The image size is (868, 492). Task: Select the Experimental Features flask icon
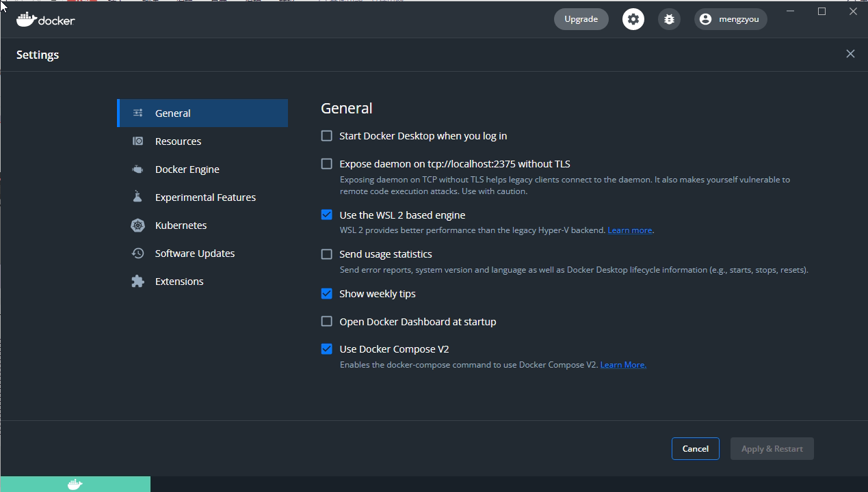[137, 197]
